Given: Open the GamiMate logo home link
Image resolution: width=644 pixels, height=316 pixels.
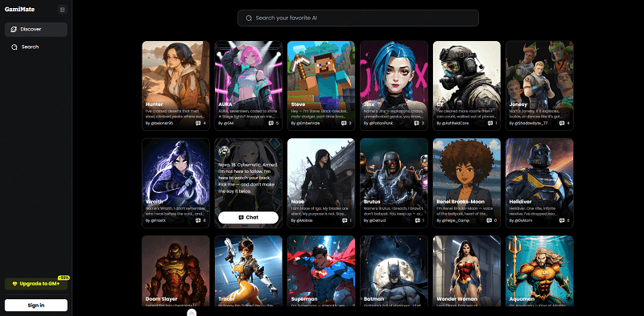Looking at the screenshot, I should (x=19, y=9).
